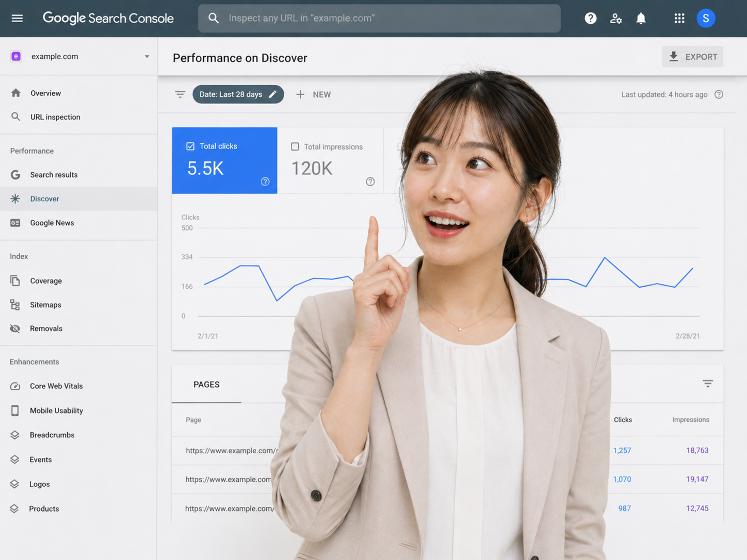Click the Sitemaps tree icon
This screenshot has width=747, height=560.
(x=15, y=305)
